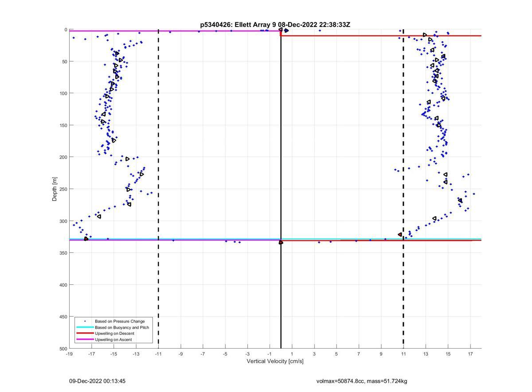Click the blue triangle marker at the top near 0.5 cm/s
Screen dimensions: 532x392
point(286,31)
